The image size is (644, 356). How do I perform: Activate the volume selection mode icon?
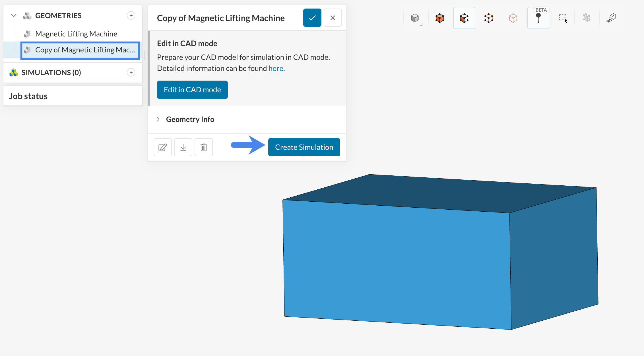pyautogui.click(x=439, y=18)
